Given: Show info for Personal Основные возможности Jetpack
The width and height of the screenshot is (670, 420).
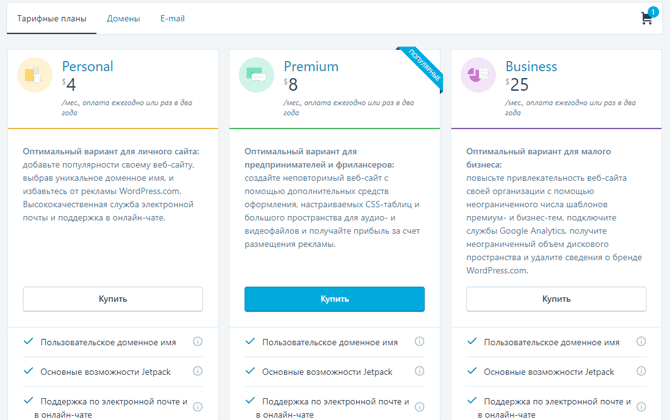Looking at the screenshot, I should (197, 371).
